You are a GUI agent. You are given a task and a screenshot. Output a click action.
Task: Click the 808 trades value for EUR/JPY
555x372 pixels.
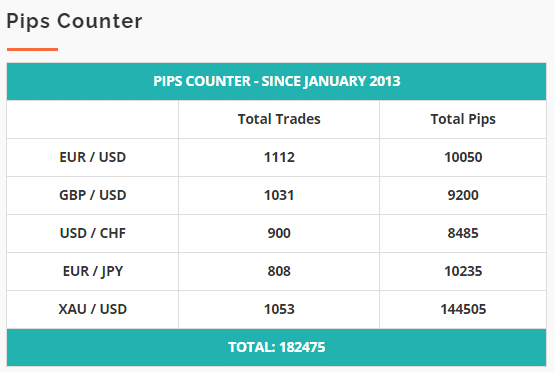coord(279,271)
